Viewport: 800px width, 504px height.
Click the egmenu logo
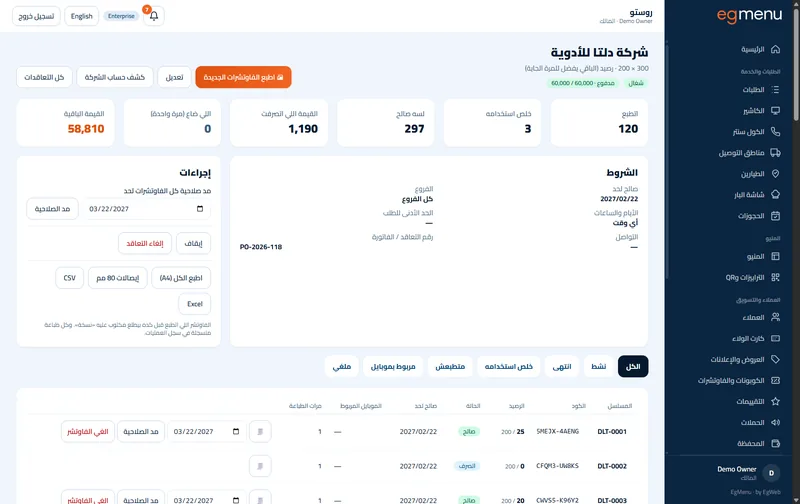pos(749,16)
